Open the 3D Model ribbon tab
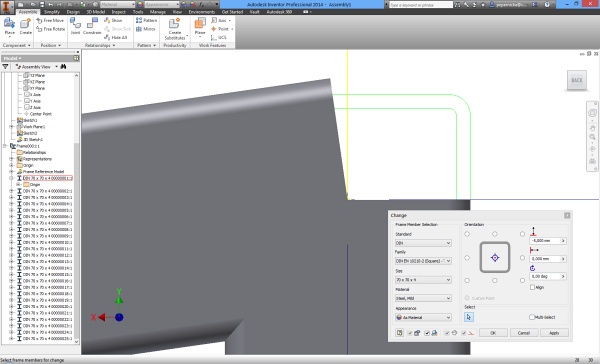The image size is (600, 364). coord(96,12)
